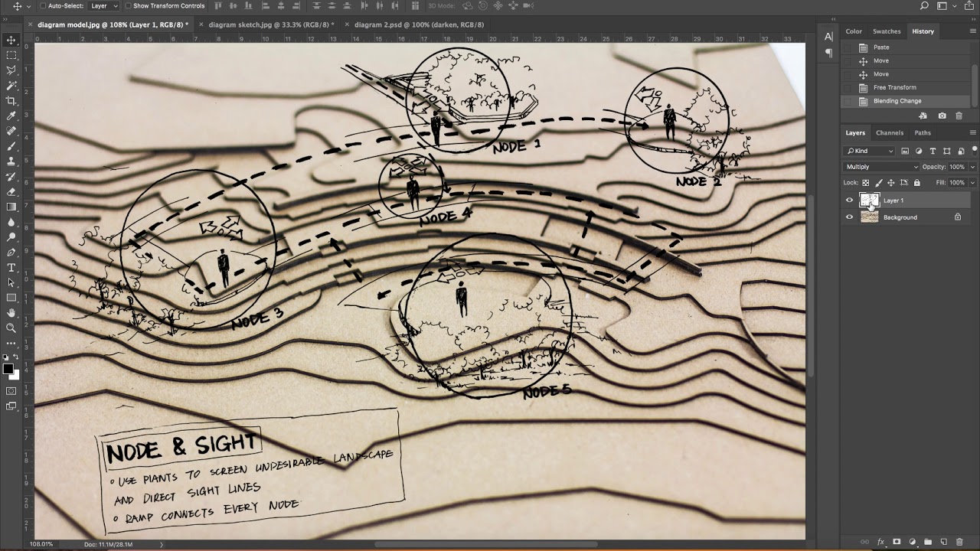Open the Kind layer filter dropdown
980x551 pixels.
pos(870,152)
